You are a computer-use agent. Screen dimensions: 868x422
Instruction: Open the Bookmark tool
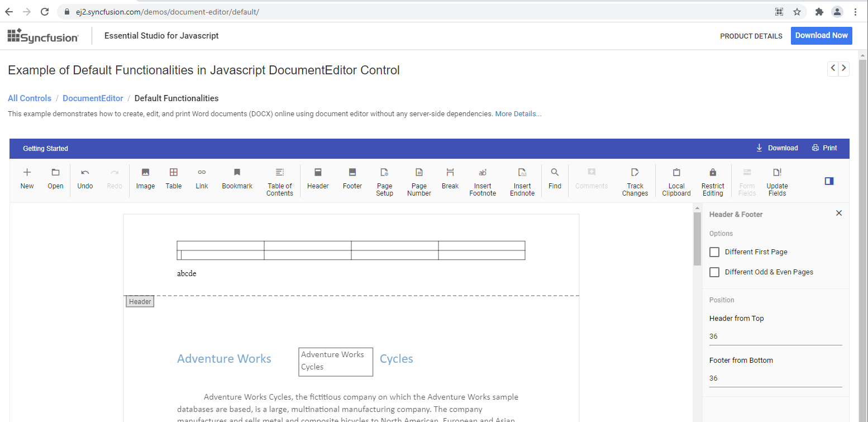click(x=237, y=173)
